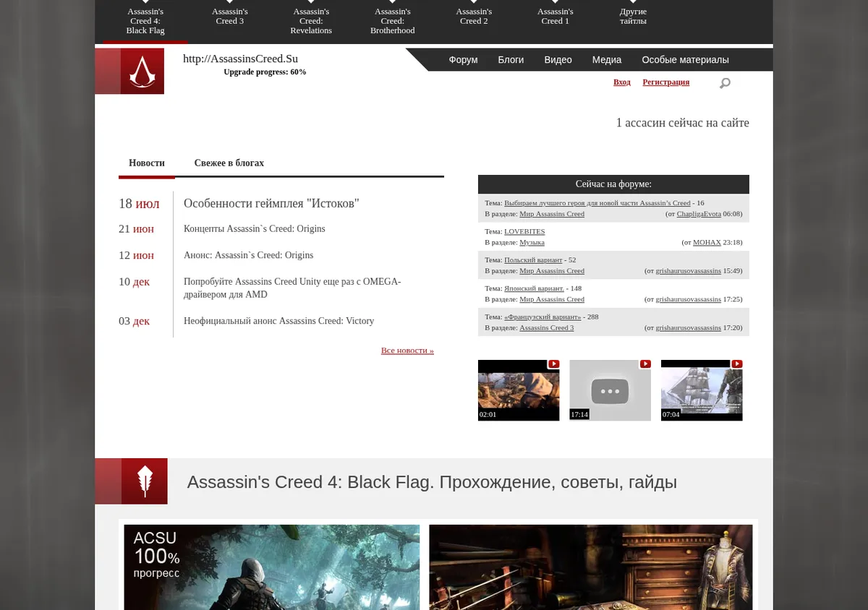
Task: Open the Особенности геймплея "Истоков" news headline
Action: pos(271,204)
